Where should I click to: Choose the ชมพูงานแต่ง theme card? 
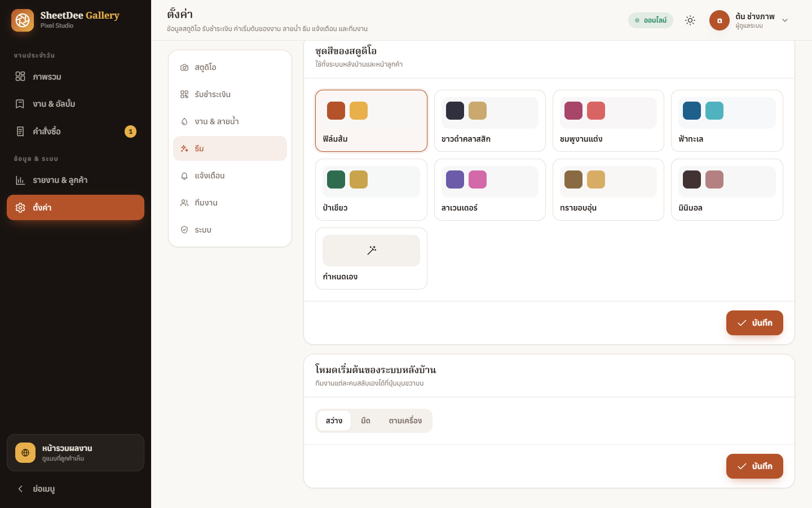click(x=608, y=121)
